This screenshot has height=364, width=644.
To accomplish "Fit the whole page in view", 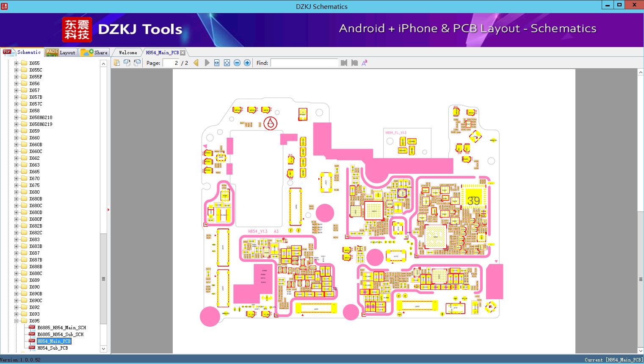I will pyautogui.click(x=227, y=63).
